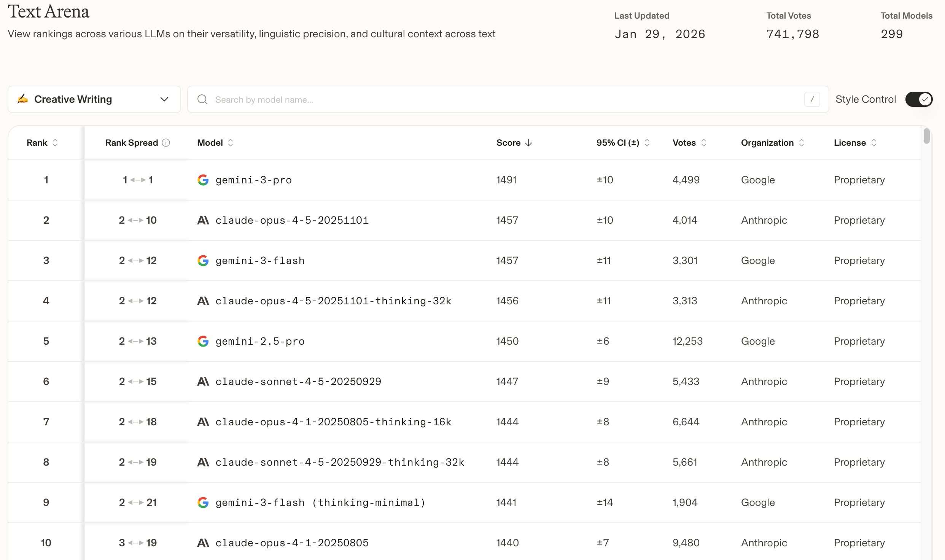Focus the model name search field
Viewport: 945px width, 560px height.
tap(495, 99)
